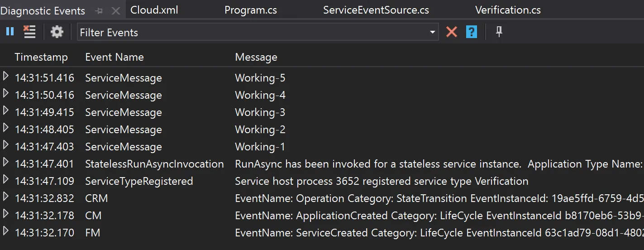644x250 pixels.
Task: Clear the filter with the orange X
Action: point(451,32)
